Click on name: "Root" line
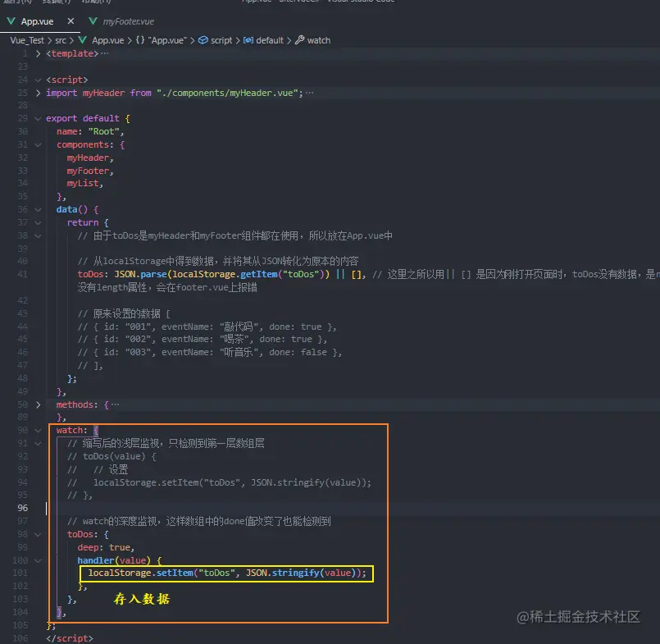Screen dimensions: 660x644 point(90,131)
